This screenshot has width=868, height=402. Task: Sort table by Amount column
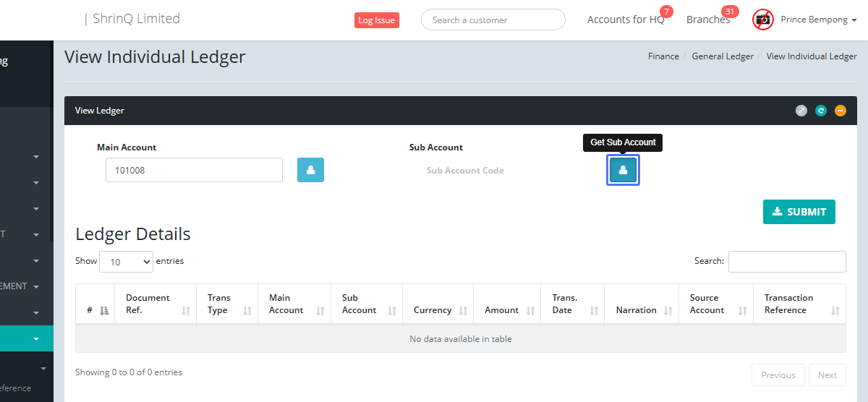point(507,310)
